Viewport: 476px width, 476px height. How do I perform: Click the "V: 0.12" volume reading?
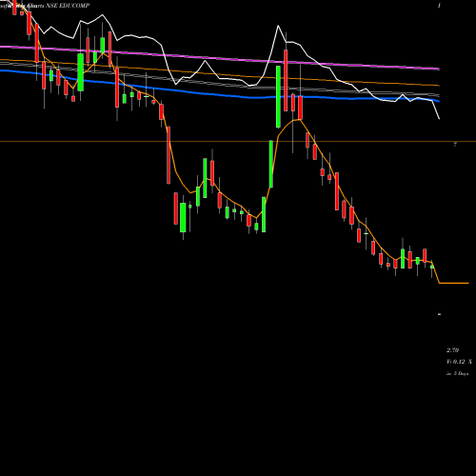456,362
